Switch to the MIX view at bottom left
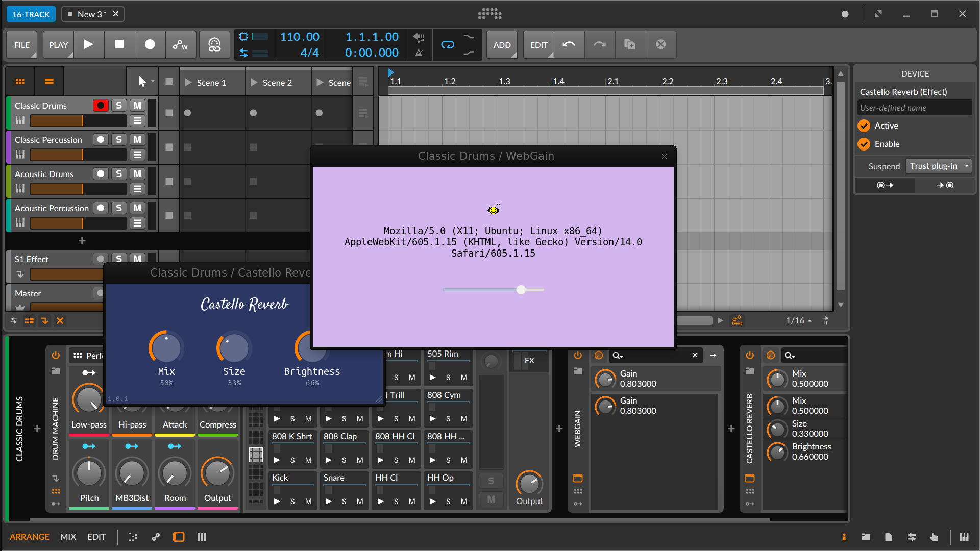 click(68, 537)
